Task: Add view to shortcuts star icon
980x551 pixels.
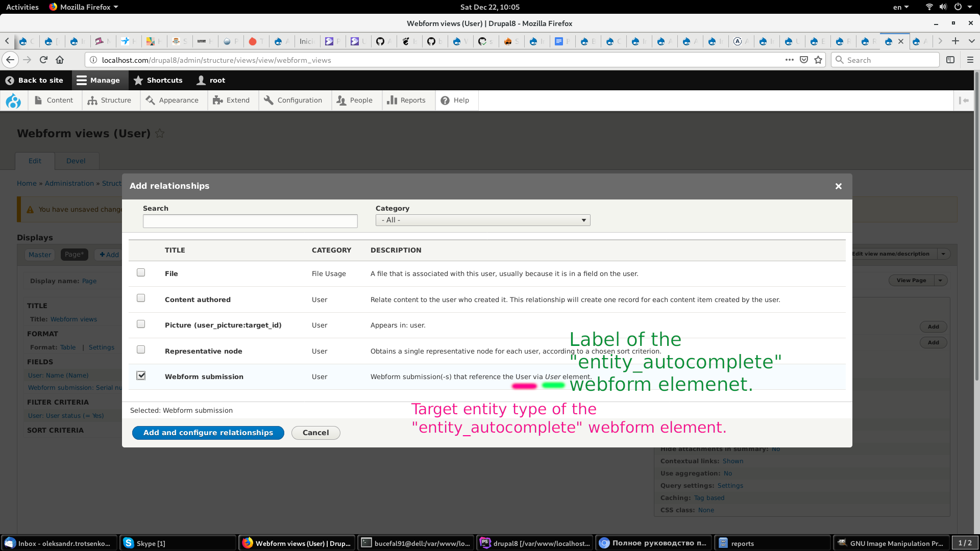Action: (x=160, y=133)
